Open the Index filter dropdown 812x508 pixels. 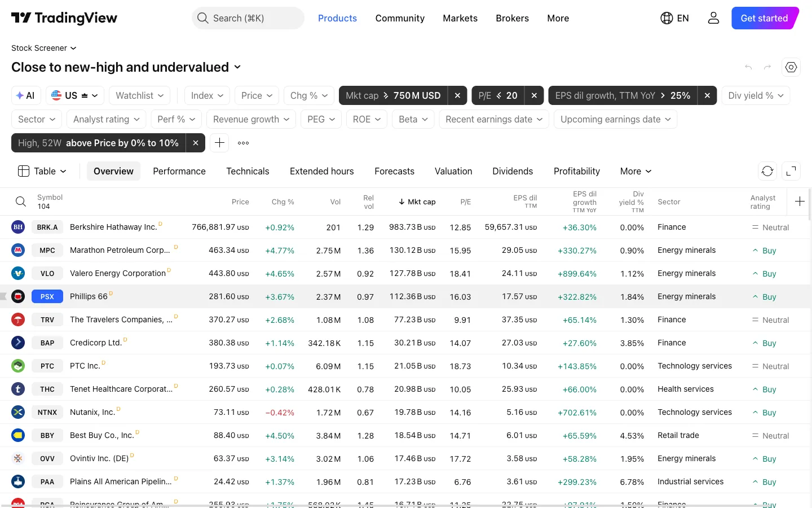click(207, 95)
